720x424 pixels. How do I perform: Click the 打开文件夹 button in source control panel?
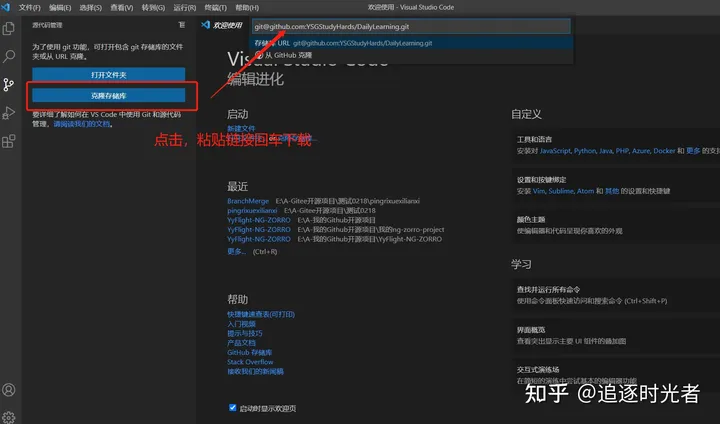108,74
